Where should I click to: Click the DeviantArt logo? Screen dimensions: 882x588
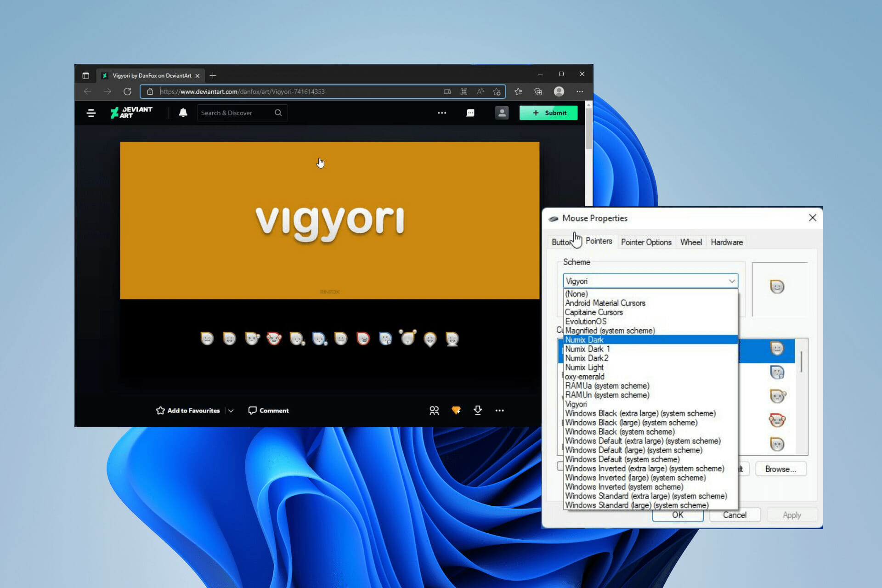tap(131, 113)
